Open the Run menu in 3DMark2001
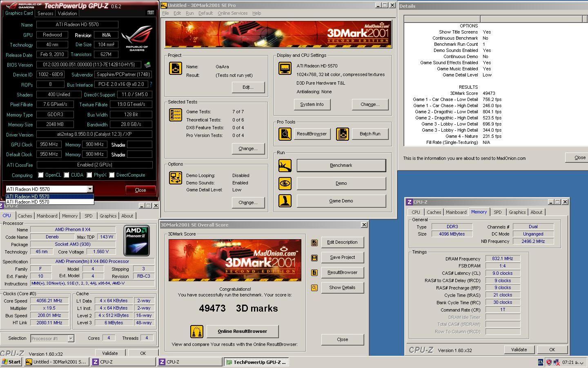The height and width of the screenshot is (368, 588). (190, 13)
